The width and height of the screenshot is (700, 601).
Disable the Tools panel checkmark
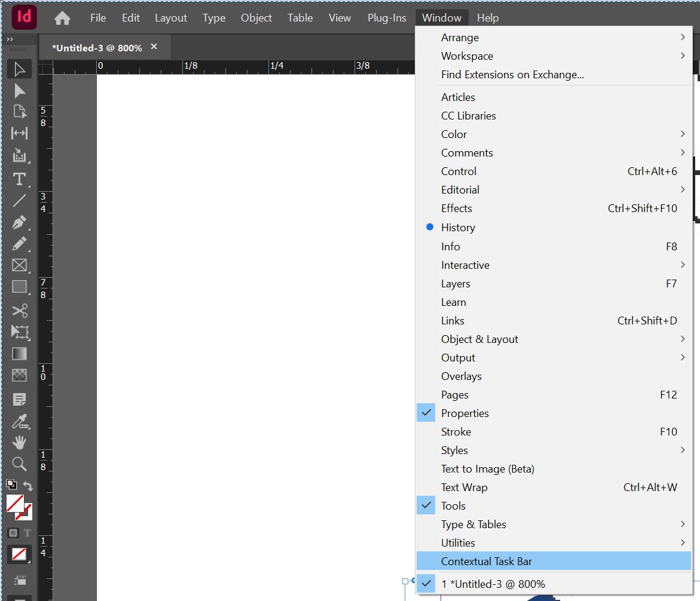point(453,505)
